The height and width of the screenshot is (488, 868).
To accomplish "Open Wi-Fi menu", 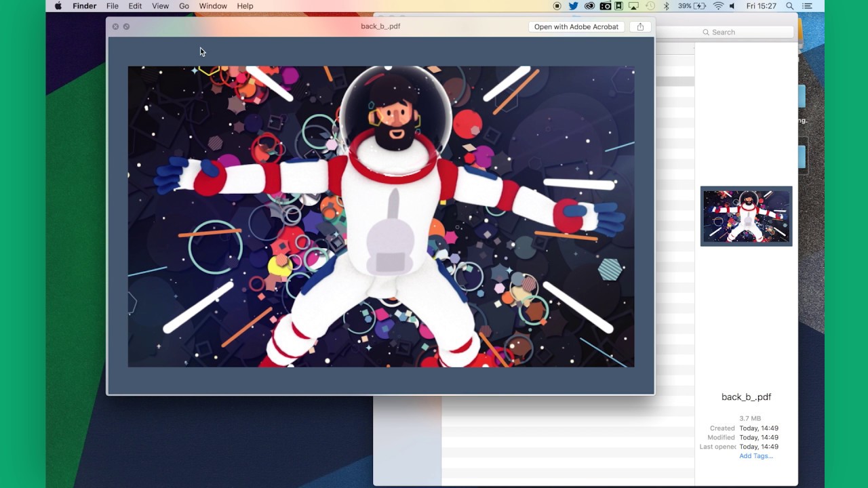I will click(718, 6).
